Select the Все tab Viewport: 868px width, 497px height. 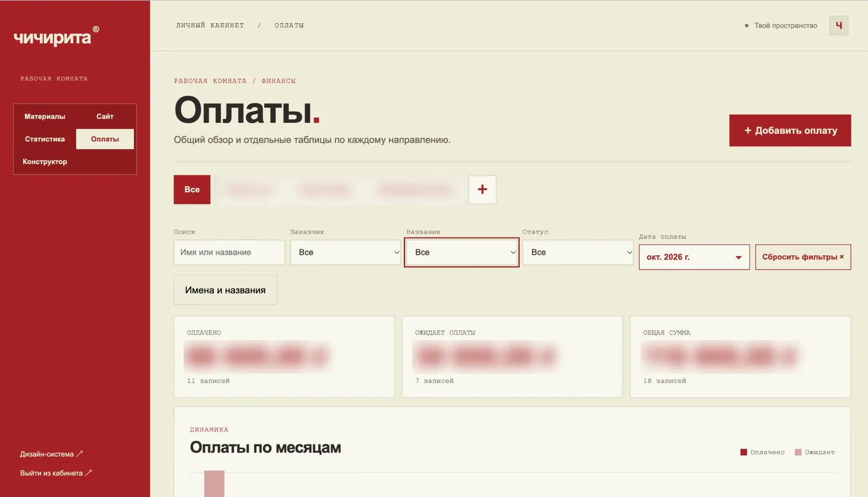point(192,190)
